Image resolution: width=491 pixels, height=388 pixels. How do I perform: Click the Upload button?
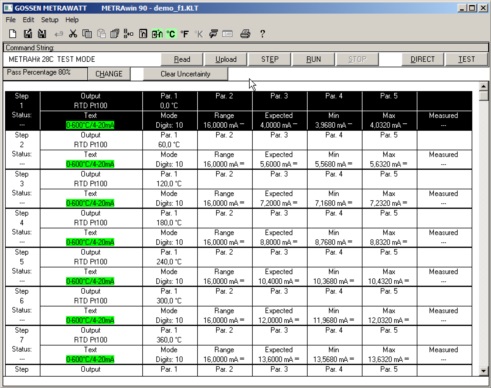click(226, 59)
